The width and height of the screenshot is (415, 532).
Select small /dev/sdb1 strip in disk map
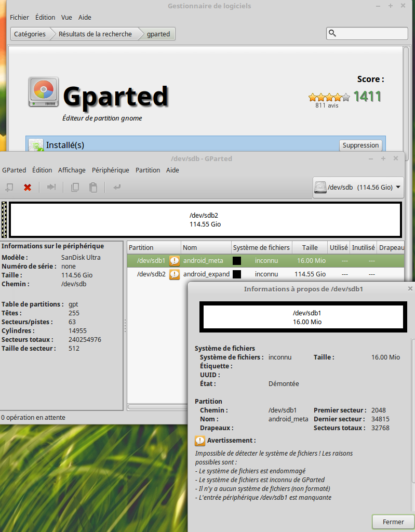pyautogui.click(x=4, y=220)
